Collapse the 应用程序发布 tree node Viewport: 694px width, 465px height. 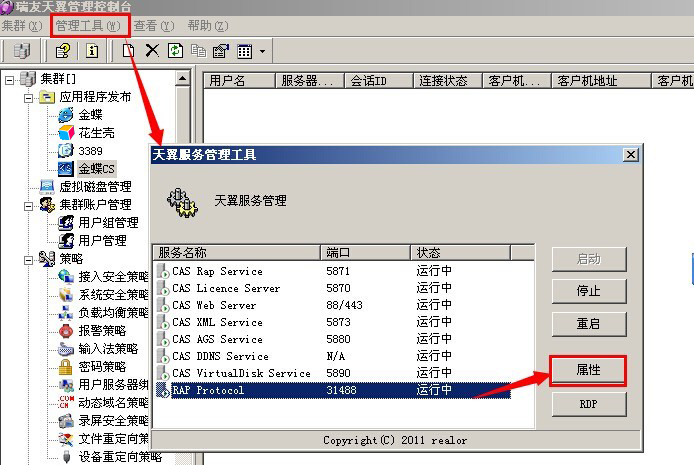pos(28,98)
